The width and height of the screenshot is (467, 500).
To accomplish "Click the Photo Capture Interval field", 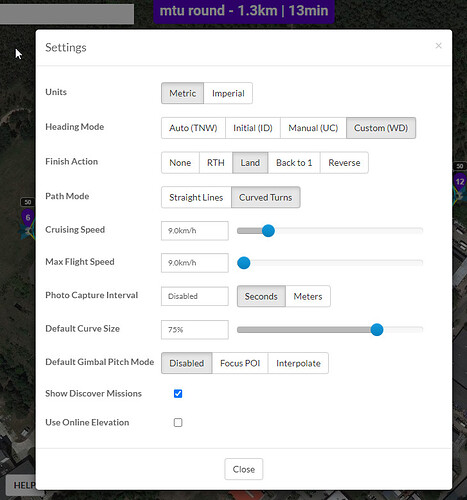I will [195, 296].
